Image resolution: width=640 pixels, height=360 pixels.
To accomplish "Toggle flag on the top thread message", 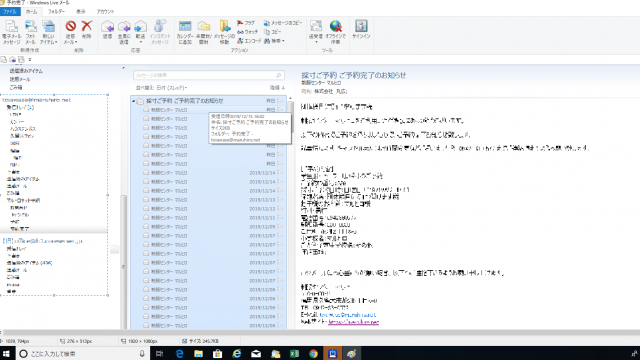I will pyautogui.click(x=280, y=101).
